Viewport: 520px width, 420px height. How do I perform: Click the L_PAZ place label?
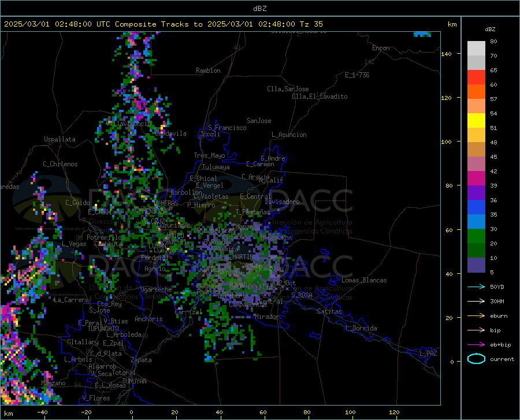coord(429,354)
